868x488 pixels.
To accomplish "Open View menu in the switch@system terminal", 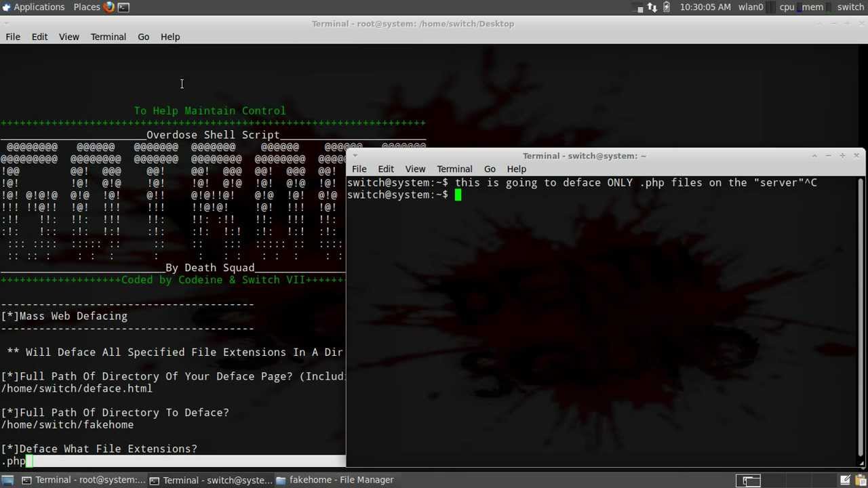I will coord(415,169).
